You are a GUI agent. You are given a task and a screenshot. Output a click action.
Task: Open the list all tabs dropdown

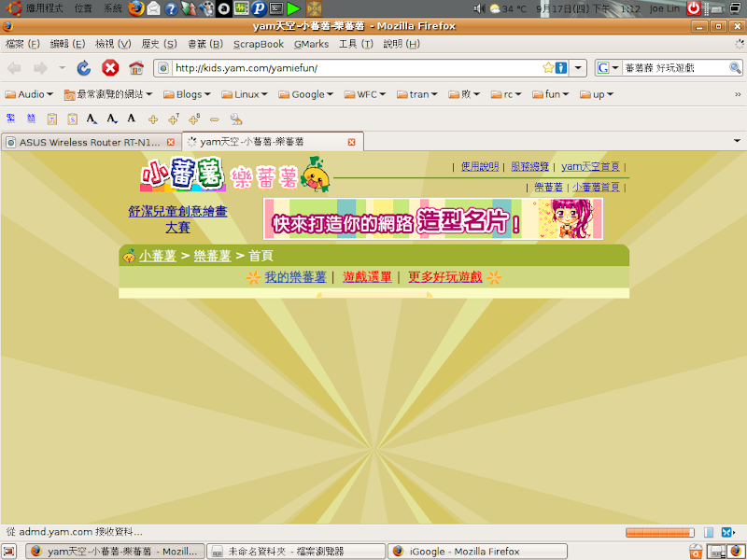point(737,141)
